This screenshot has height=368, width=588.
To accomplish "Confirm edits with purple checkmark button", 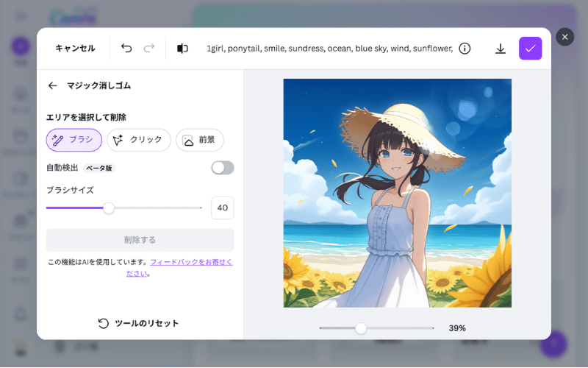I will coord(530,49).
